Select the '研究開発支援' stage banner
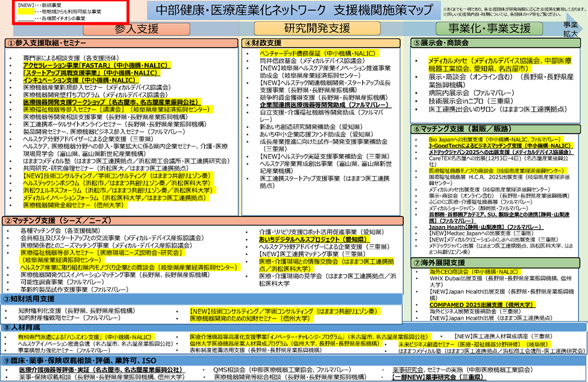This screenshot has height=382, width=588. (318, 28)
